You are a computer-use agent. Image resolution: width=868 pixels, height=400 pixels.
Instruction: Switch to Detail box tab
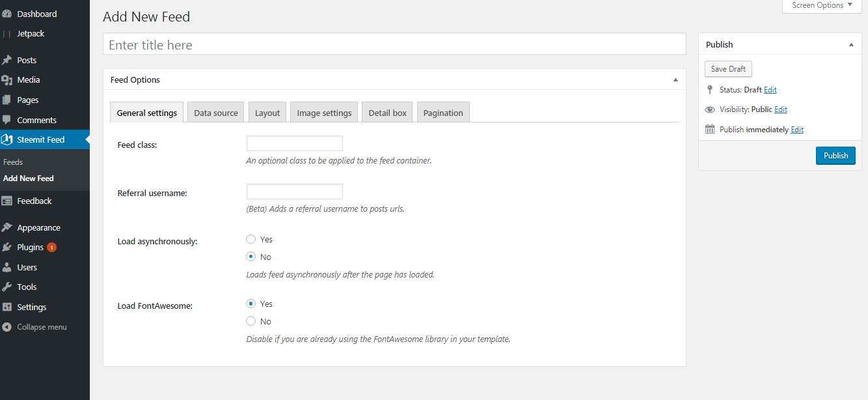[387, 112]
